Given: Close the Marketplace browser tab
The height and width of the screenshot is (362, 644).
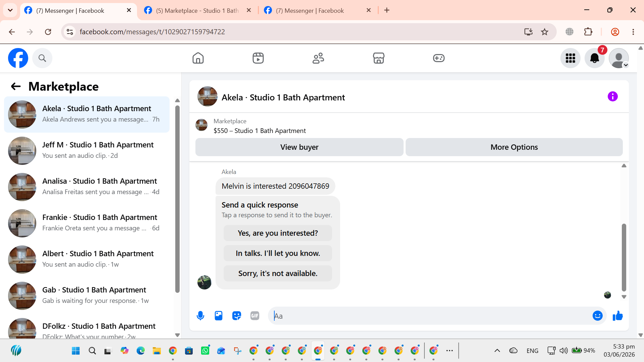Looking at the screenshot, I should click(x=249, y=10).
